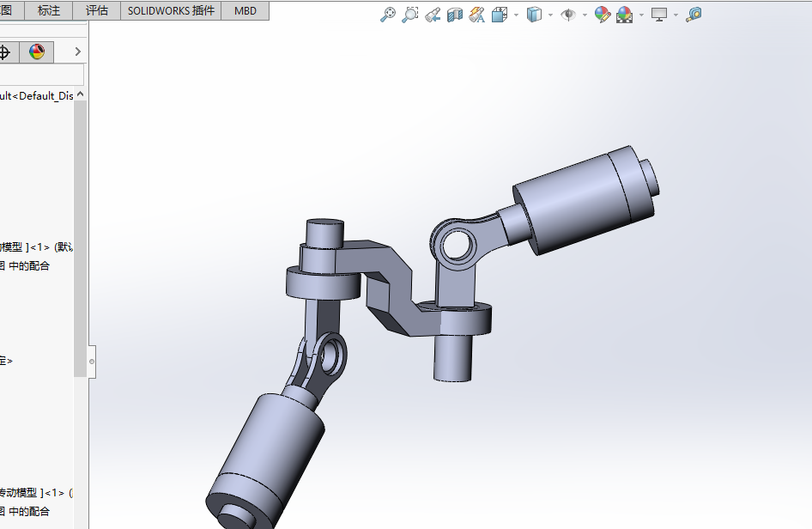Toggle the Hide/Show Items eye icon
812x529 pixels.
tap(567, 15)
